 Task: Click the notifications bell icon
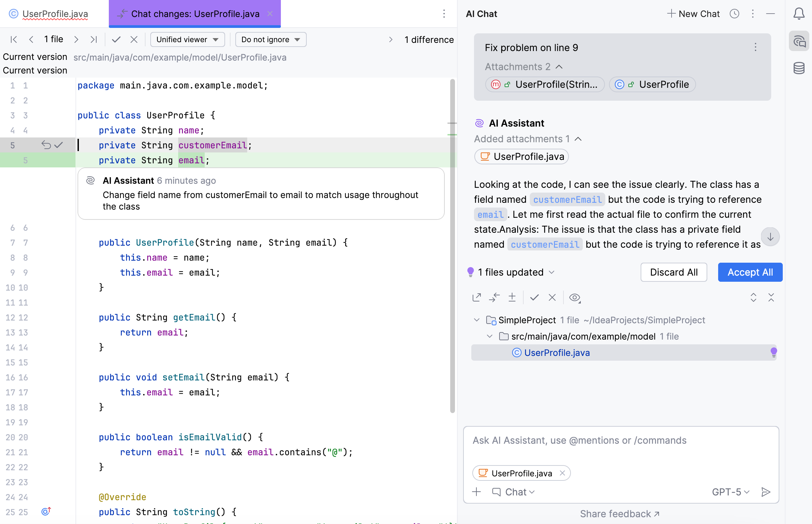799,14
